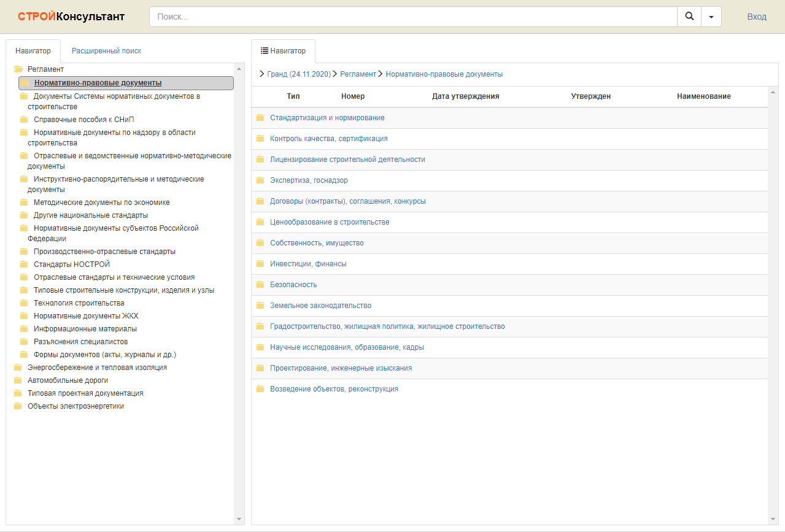Click folder icon of Информационные материалы
Viewport: 785px width, 532px height.
pos(24,329)
